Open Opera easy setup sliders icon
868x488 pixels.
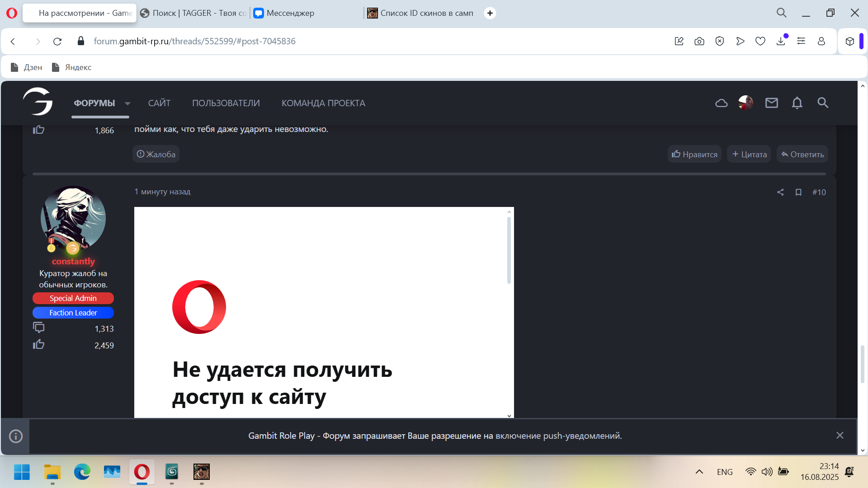pos(801,41)
